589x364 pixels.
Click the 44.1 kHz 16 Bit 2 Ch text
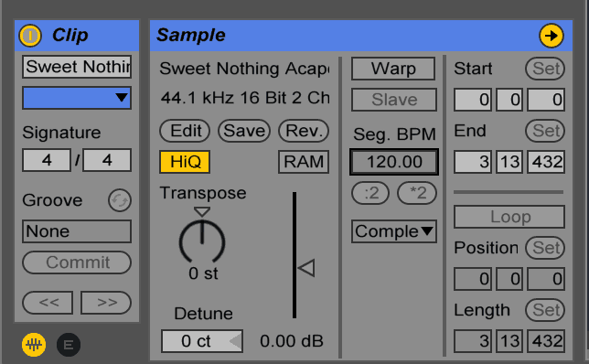[245, 98]
